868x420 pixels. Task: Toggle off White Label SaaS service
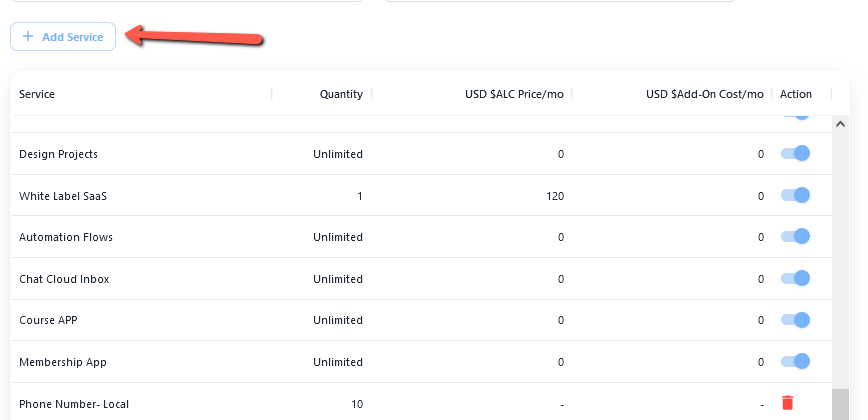pos(796,195)
